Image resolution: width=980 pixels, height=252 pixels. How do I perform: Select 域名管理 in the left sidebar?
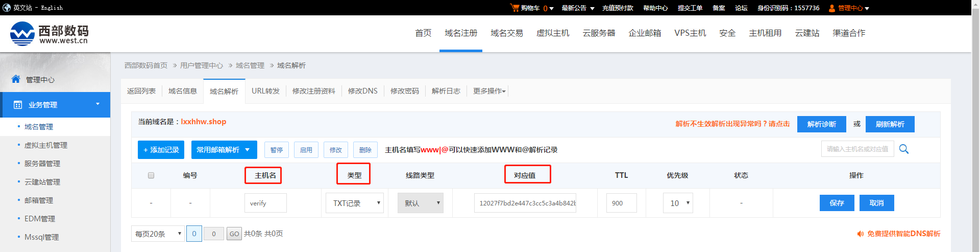[x=39, y=127]
